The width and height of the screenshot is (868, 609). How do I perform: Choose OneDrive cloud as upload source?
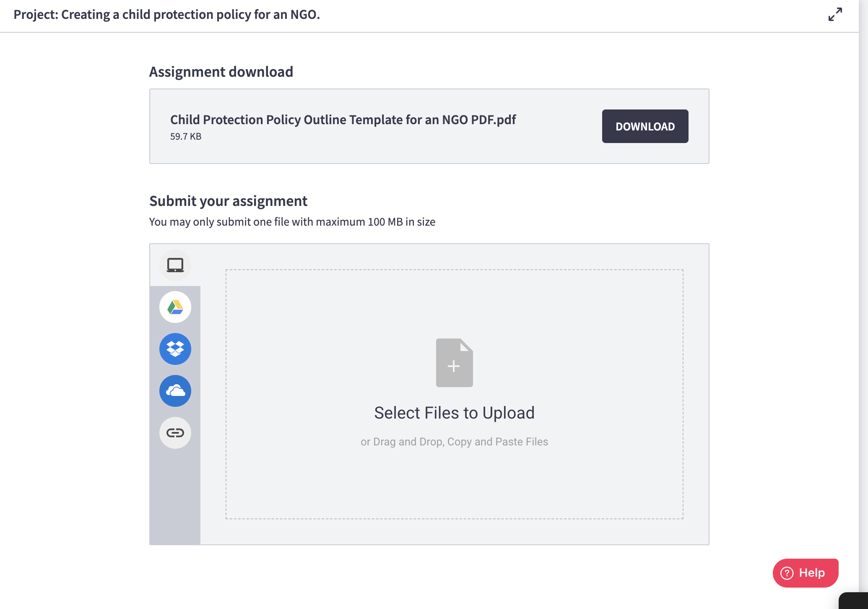pos(175,391)
